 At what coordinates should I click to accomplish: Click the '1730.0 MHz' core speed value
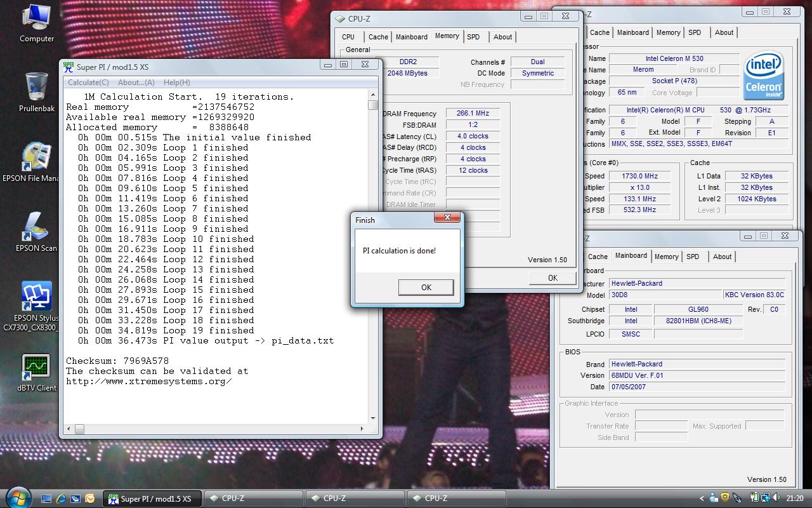639,176
